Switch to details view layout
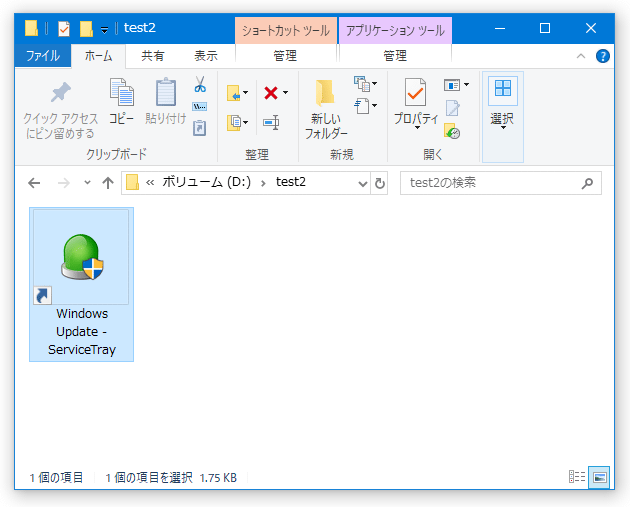 (x=577, y=477)
